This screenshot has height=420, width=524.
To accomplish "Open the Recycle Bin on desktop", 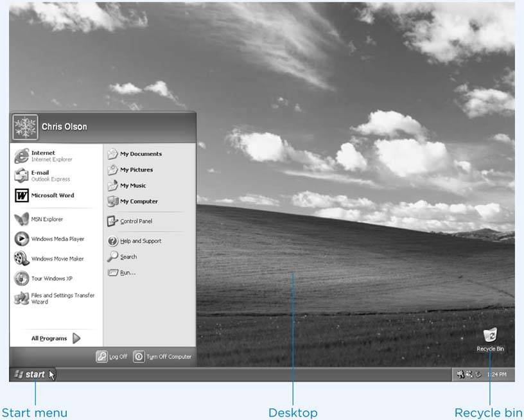I will coord(490,337).
